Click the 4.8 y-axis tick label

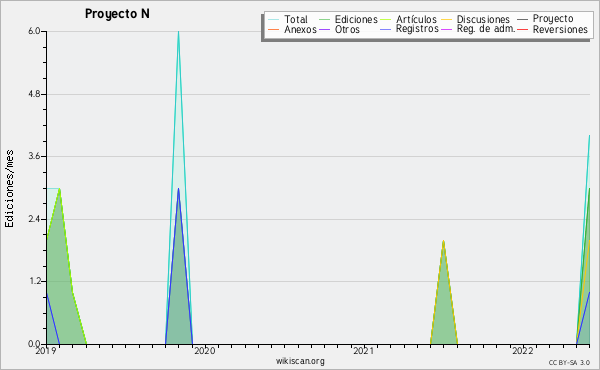pyautogui.click(x=34, y=94)
